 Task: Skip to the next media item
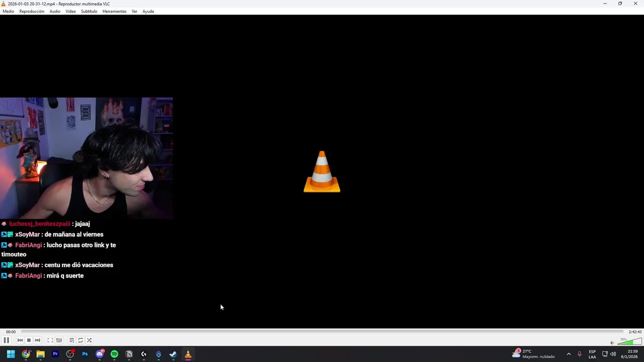(x=37, y=340)
